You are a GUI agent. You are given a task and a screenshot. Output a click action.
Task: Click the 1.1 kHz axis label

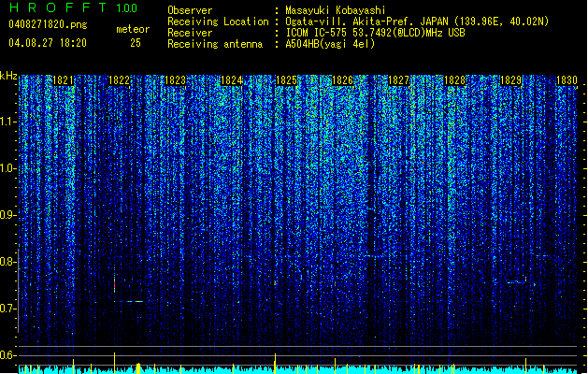8,122
